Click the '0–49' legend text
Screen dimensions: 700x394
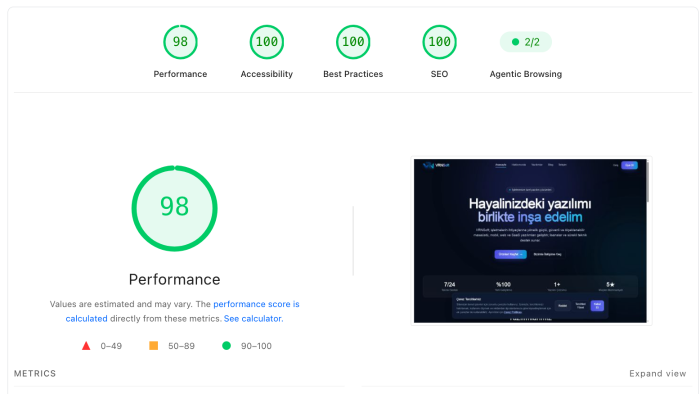[x=111, y=346]
